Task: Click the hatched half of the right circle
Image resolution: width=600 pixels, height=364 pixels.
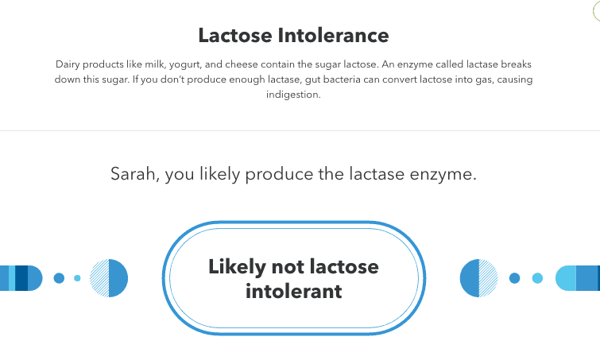Action: [x=488, y=278]
